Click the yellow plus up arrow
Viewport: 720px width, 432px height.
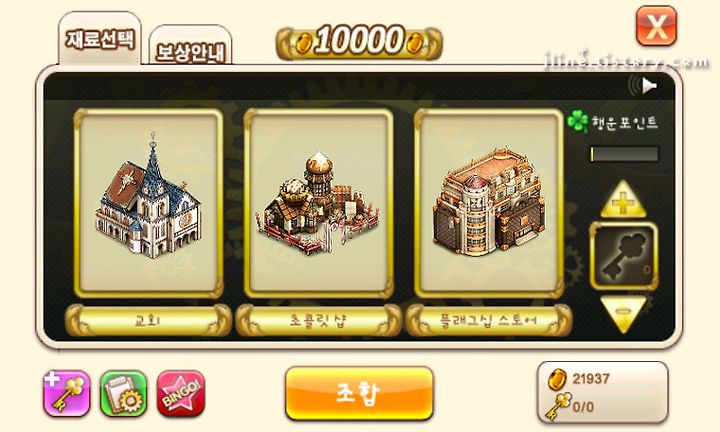pos(623,199)
